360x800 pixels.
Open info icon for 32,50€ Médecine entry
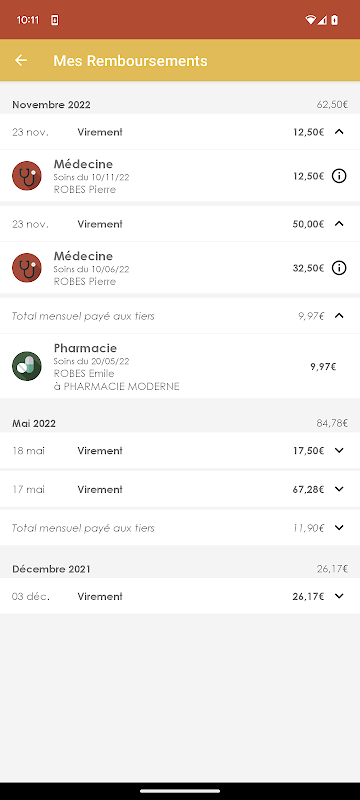click(x=339, y=268)
